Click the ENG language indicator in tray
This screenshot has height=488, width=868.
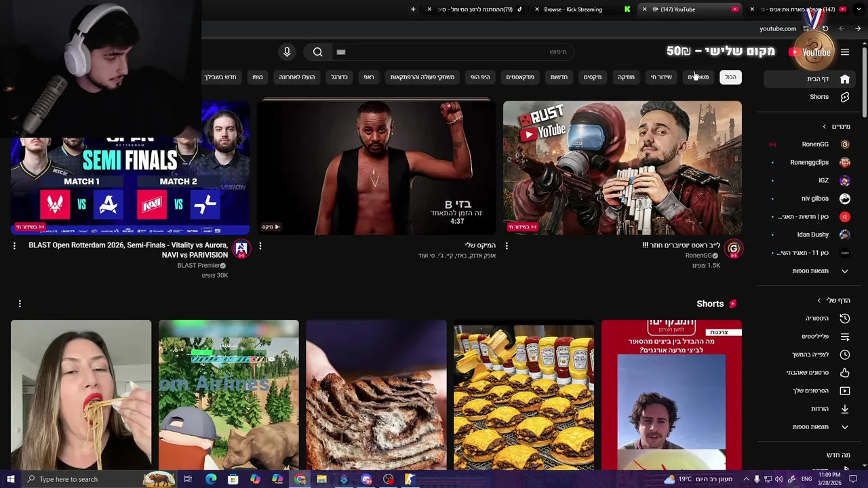pyautogui.click(x=806, y=479)
